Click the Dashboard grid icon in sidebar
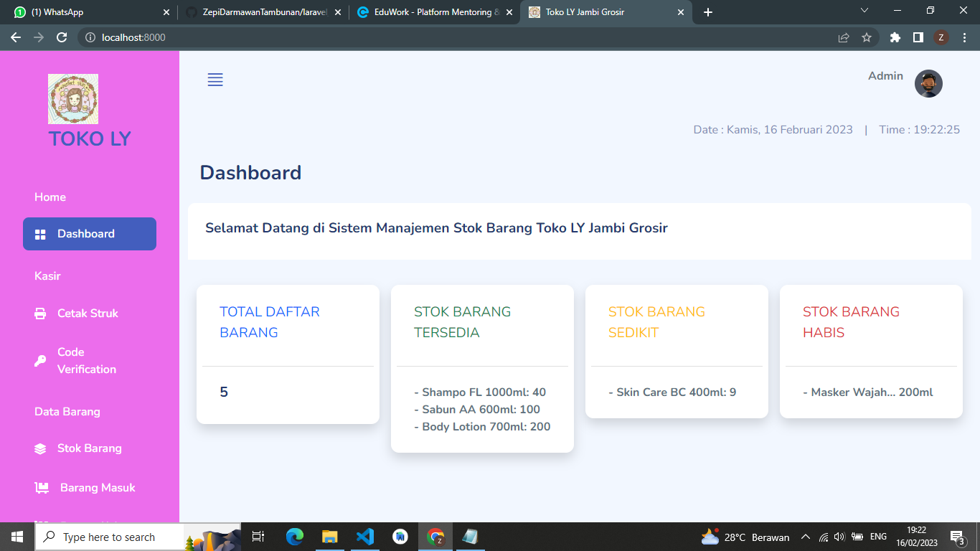 pyautogui.click(x=40, y=233)
